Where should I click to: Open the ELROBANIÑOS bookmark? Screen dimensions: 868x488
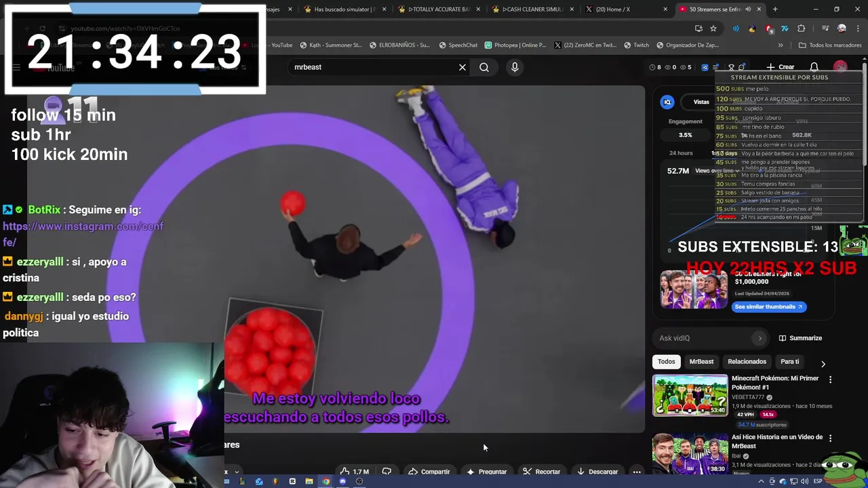[x=399, y=45]
